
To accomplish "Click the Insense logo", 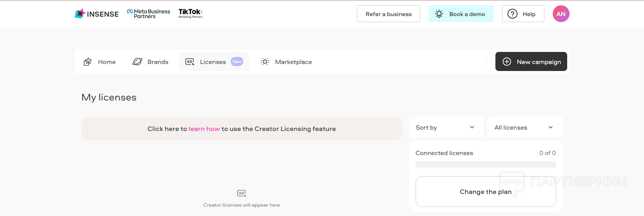I will pos(97,14).
